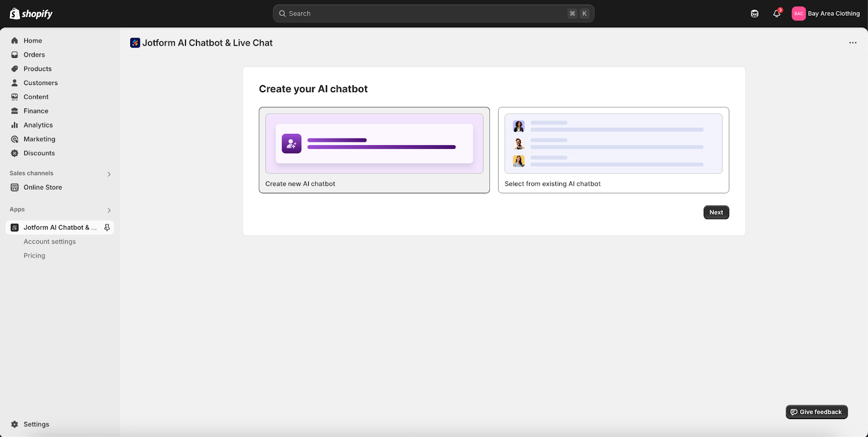
Task: Click the BAC store avatar
Action: tap(799, 14)
